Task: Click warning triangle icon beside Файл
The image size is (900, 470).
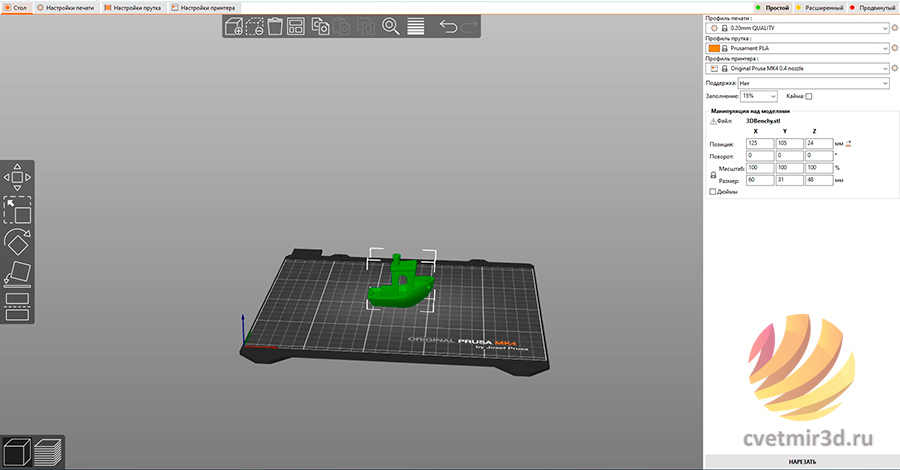Action: pyautogui.click(x=713, y=121)
